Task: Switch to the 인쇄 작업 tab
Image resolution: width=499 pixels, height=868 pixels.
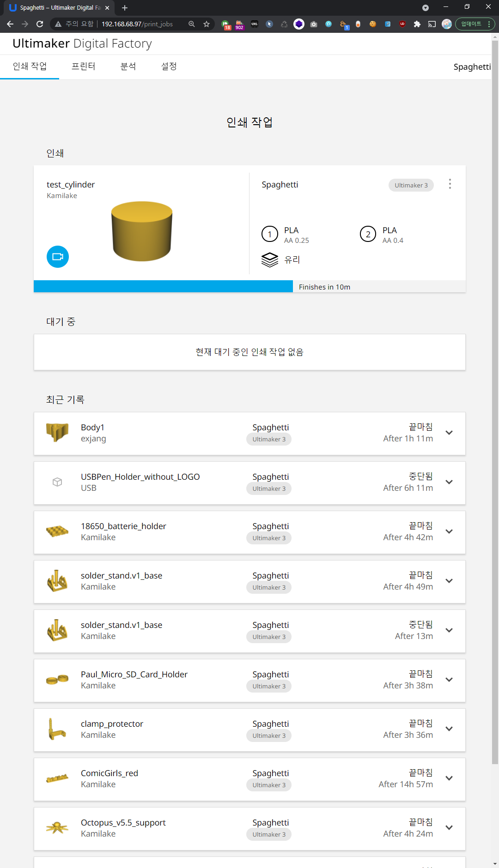Action: point(30,66)
